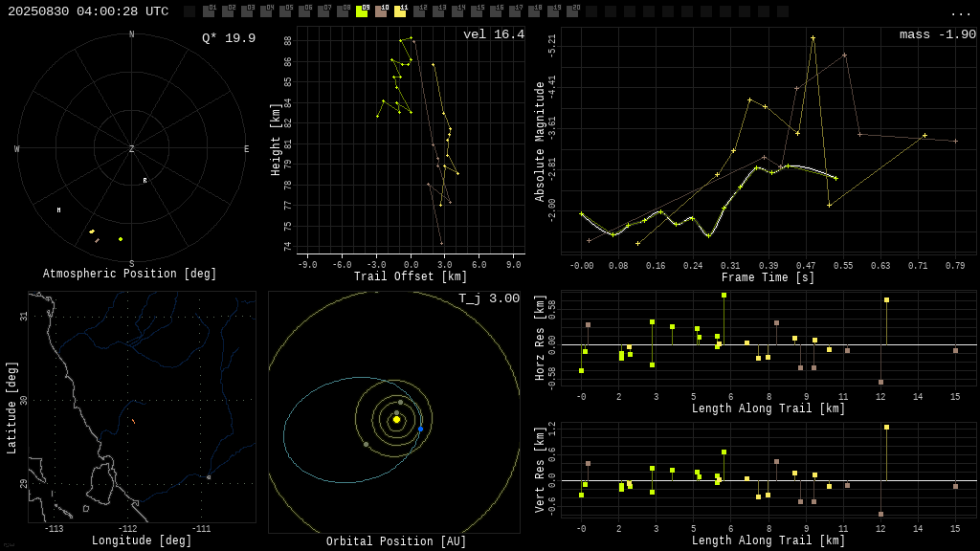Click the timestamp 20250830 04:00:28 UTC
Screen dimensions: 980x551
(88, 11)
